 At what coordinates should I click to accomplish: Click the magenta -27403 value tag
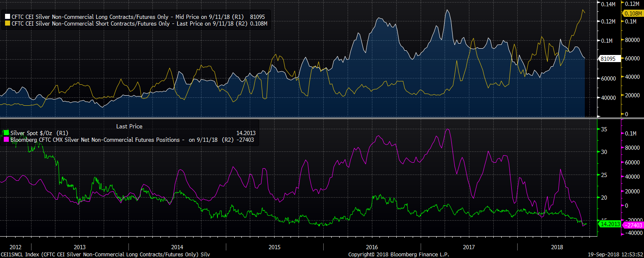tap(633, 225)
